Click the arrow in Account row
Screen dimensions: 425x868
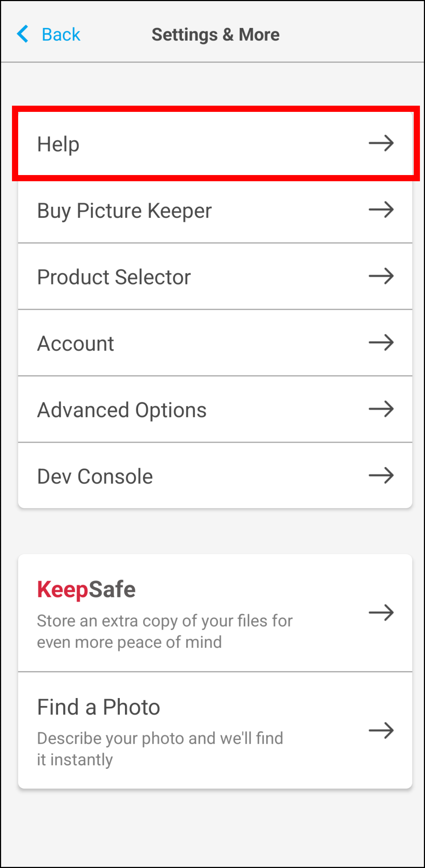pos(381,343)
